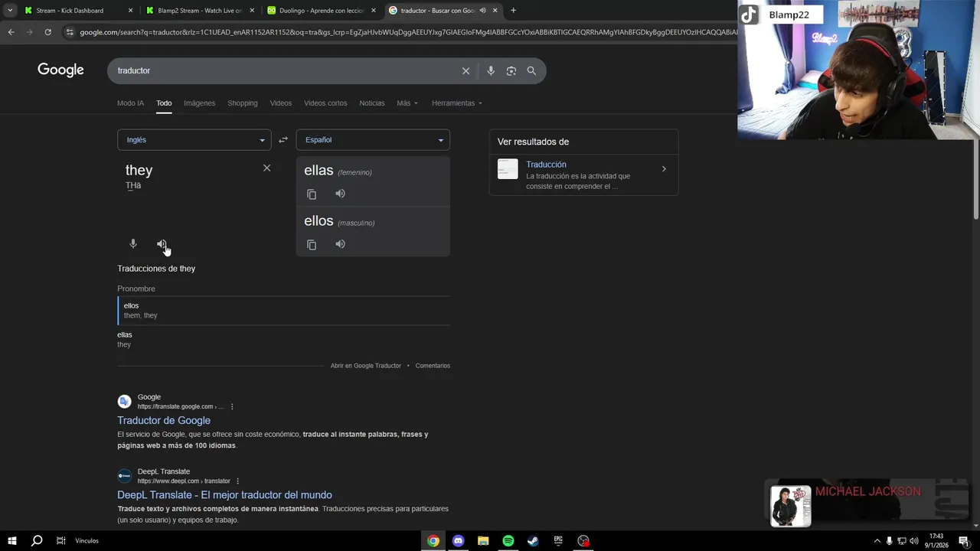Click inside the Google search field
980x551 pixels.
(x=283, y=70)
